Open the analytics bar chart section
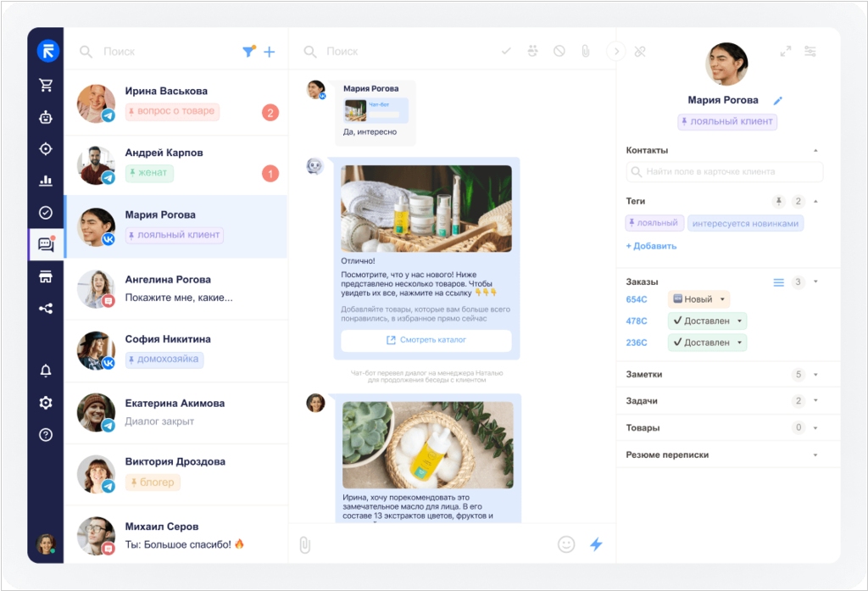868x591 pixels. coord(46,181)
